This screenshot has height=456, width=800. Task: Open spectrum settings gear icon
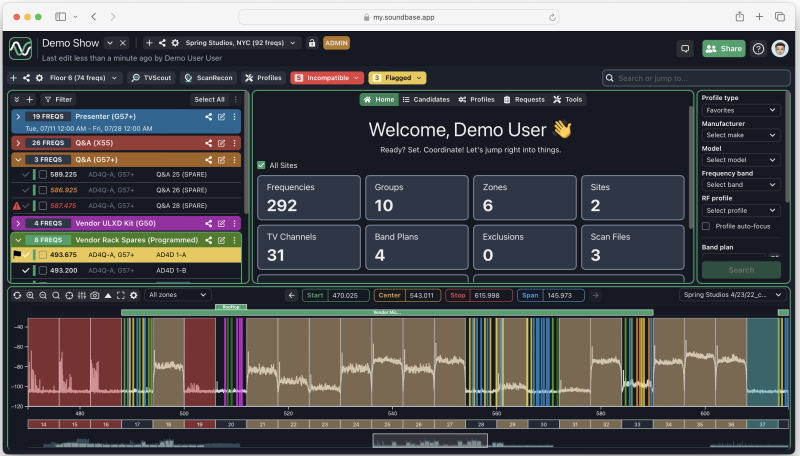(134, 295)
